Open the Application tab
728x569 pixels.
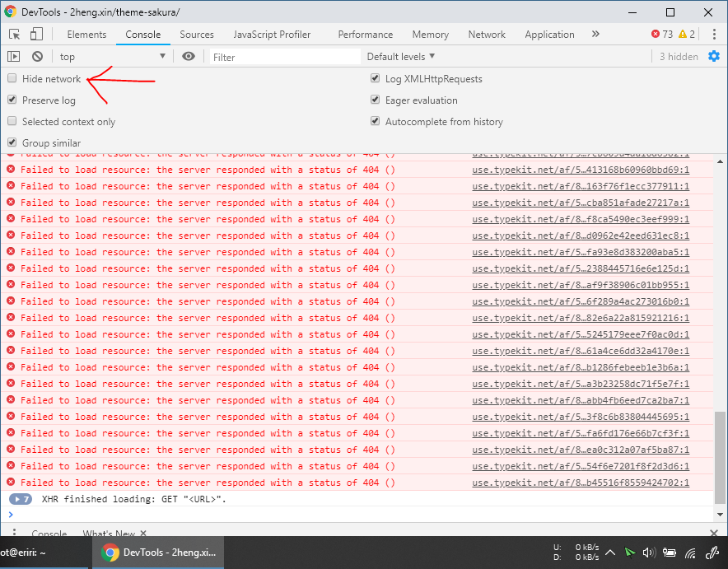[x=550, y=35]
